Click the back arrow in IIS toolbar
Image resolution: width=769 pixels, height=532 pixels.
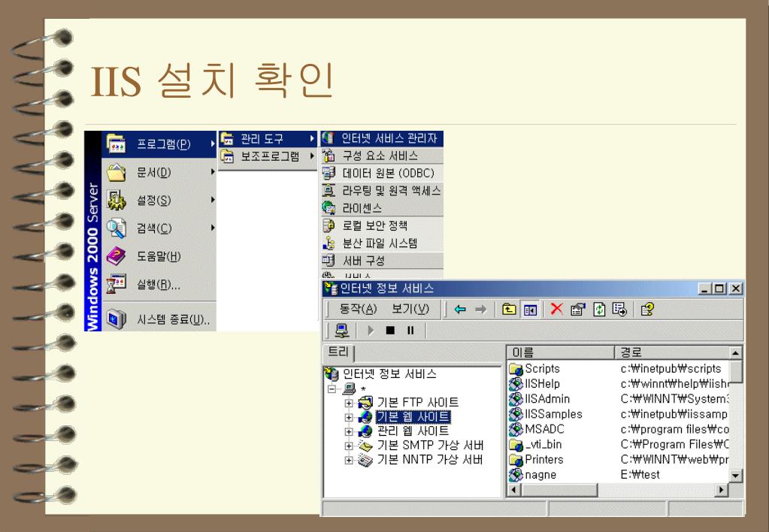coord(460,310)
